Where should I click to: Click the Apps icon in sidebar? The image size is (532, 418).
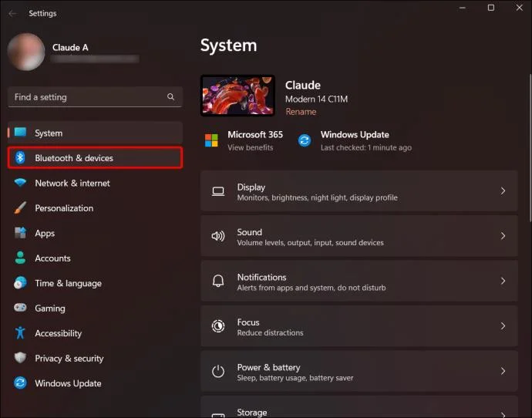pos(20,233)
